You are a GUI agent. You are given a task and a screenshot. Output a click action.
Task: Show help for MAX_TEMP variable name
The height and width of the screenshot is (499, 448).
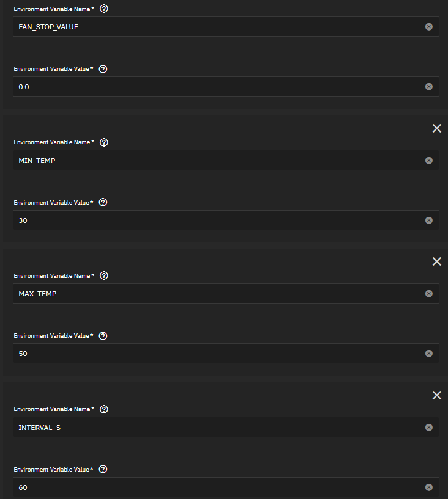coord(103,275)
